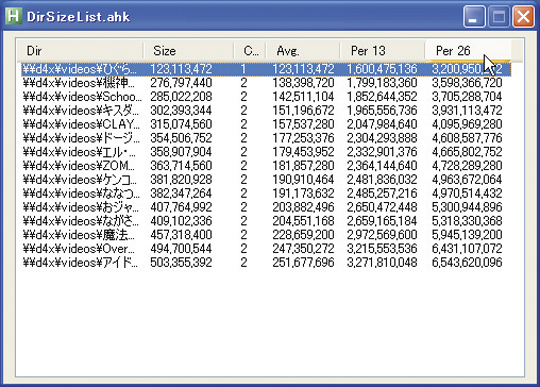Click average value 251,677,696
Screen dimensions: 540x387
pos(303,262)
